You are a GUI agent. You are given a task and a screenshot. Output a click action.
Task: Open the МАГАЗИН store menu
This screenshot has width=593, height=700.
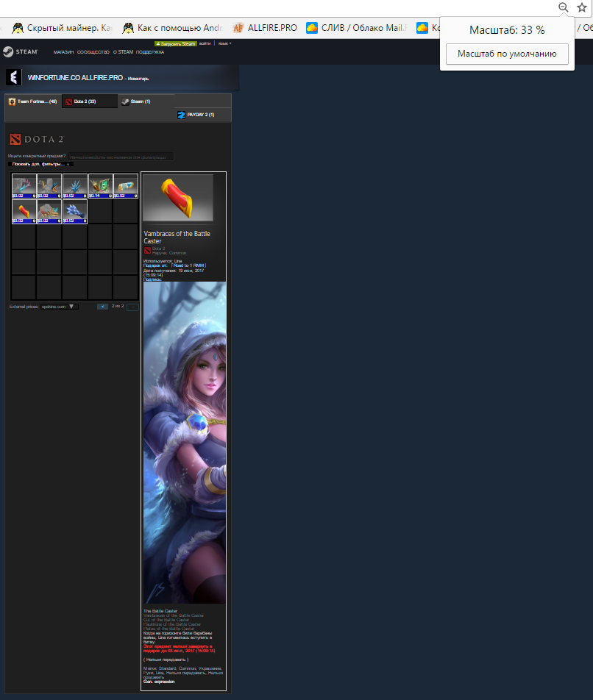(x=63, y=52)
